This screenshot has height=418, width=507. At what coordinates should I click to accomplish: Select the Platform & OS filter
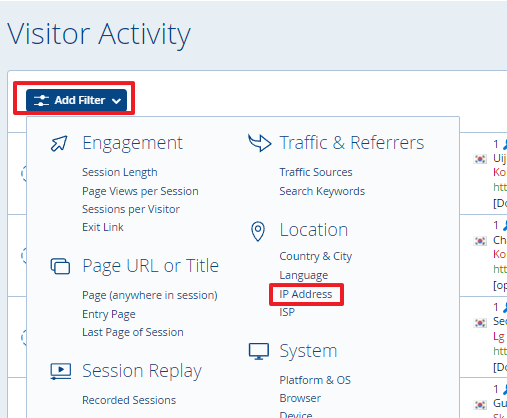[315, 380]
